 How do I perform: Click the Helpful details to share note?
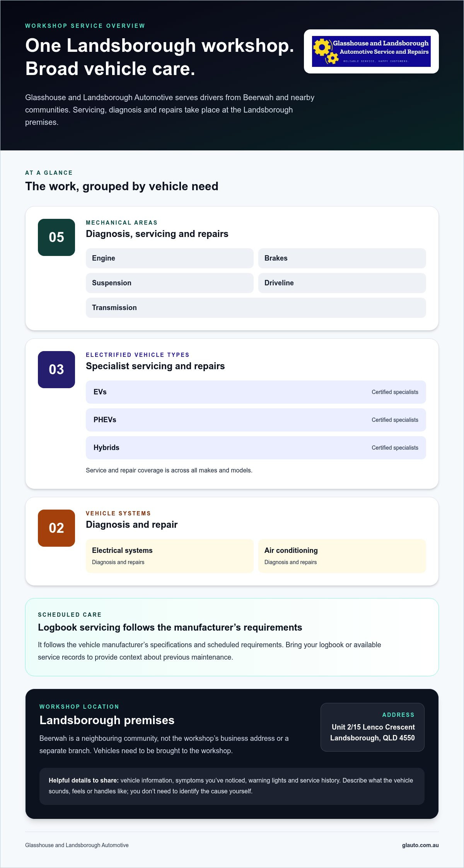pyautogui.click(x=232, y=786)
